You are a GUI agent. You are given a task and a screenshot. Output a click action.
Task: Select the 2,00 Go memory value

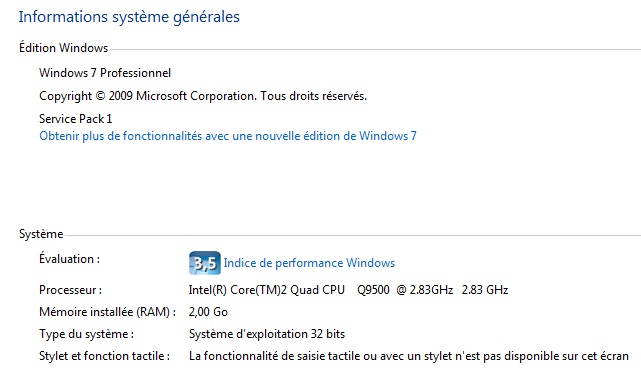pos(208,312)
